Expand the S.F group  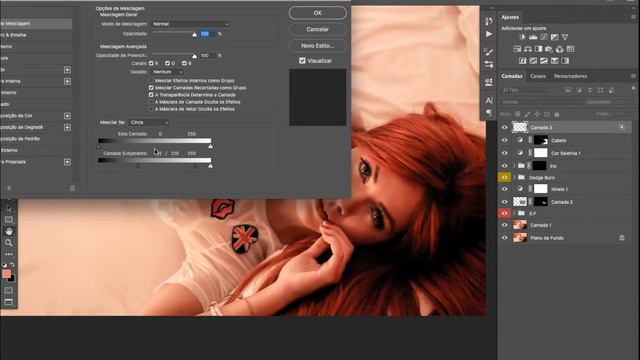514,213
